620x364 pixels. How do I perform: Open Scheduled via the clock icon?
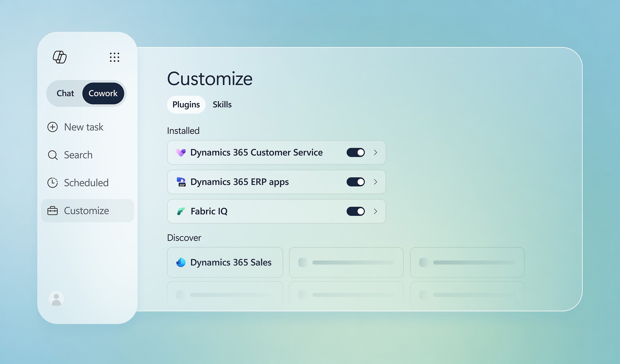tap(52, 183)
